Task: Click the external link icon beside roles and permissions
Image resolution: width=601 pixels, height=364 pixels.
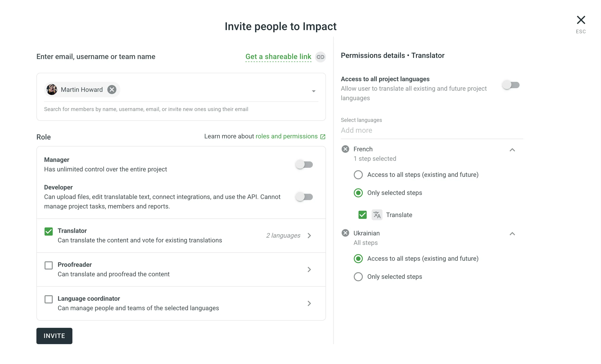Action: [323, 137]
